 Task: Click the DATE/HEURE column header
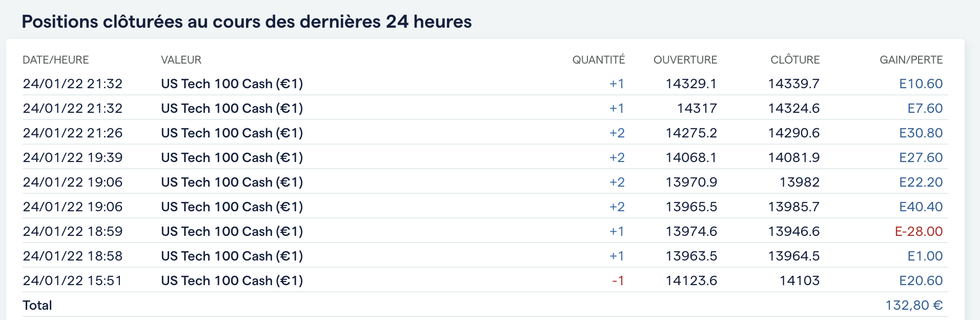tap(56, 60)
